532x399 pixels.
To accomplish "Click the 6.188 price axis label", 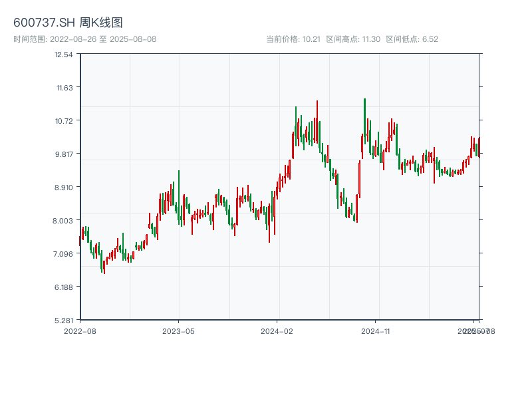I will tap(64, 287).
